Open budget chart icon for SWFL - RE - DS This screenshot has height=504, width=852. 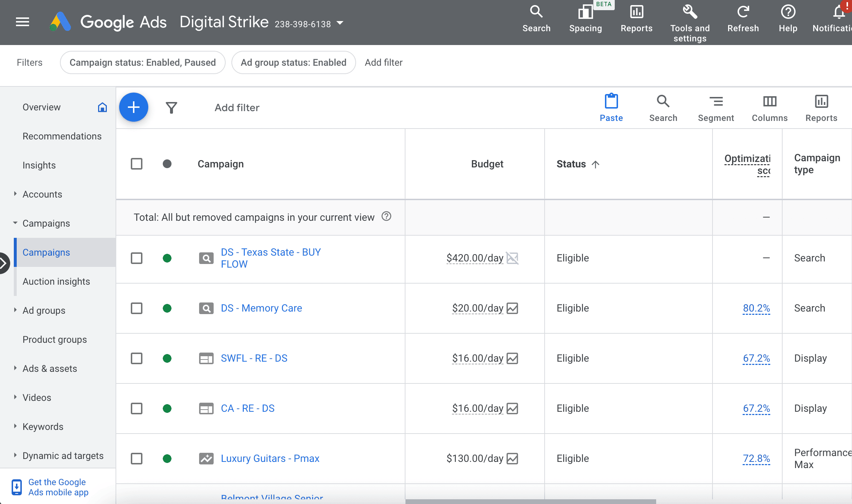pos(512,358)
